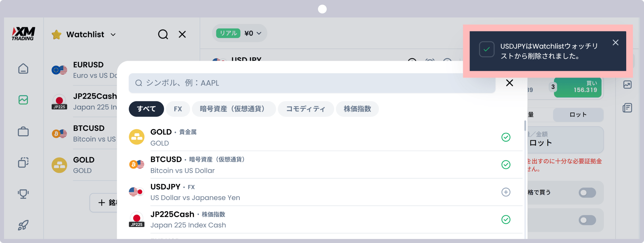
Task: Click the XM Trading logo
Action: point(23,34)
